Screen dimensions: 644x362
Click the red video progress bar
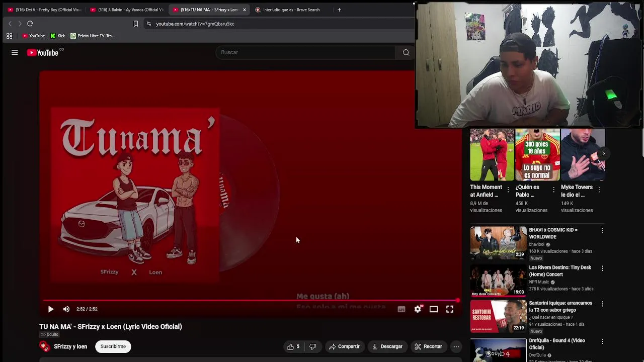250,301
